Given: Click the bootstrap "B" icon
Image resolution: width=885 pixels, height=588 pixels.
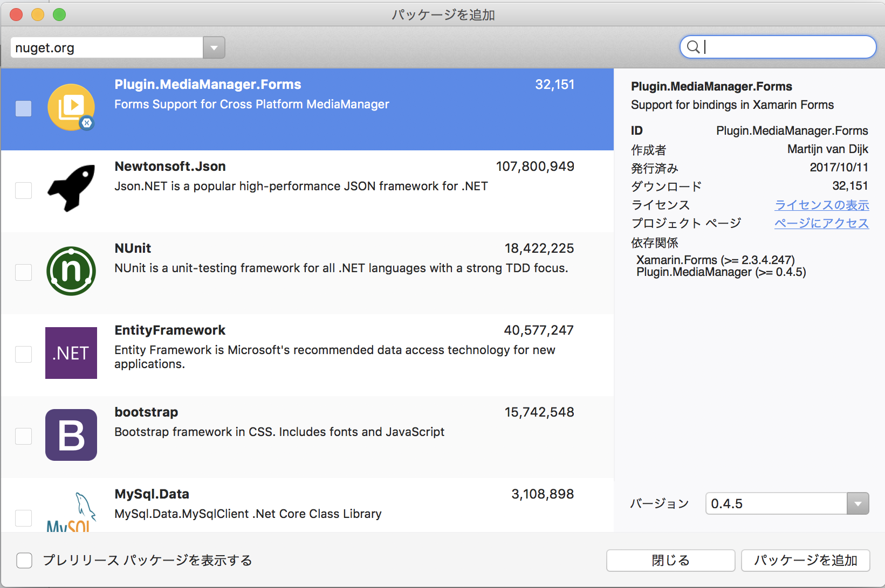Looking at the screenshot, I should click(71, 435).
